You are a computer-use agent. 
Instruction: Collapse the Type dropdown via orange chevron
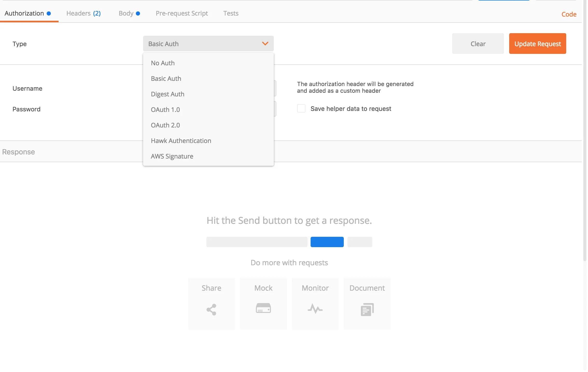point(265,44)
